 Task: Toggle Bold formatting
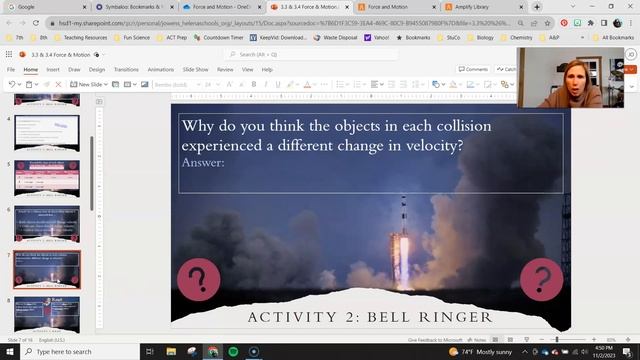coord(253,84)
